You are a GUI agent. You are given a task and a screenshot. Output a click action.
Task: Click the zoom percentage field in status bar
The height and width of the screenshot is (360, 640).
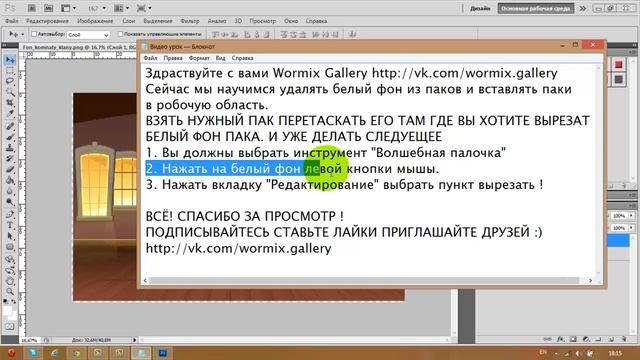(x=29, y=340)
